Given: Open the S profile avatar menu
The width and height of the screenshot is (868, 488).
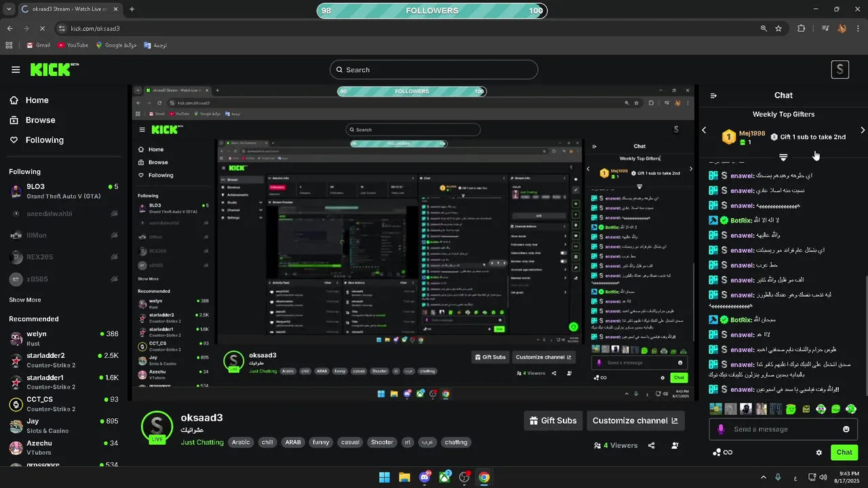Looking at the screenshot, I should coord(840,69).
